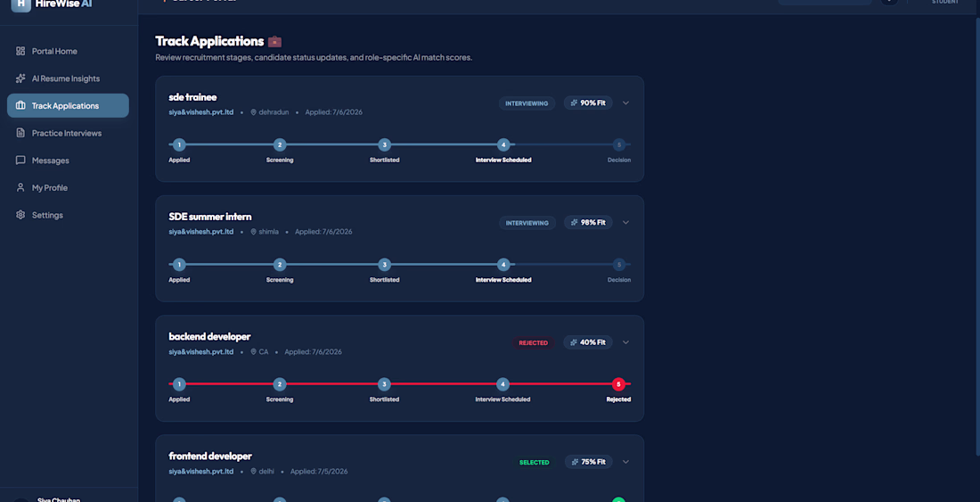Viewport: 980px width, 502px height.
Task: Open AI Resume Insights page
Action: coord(68,78)
